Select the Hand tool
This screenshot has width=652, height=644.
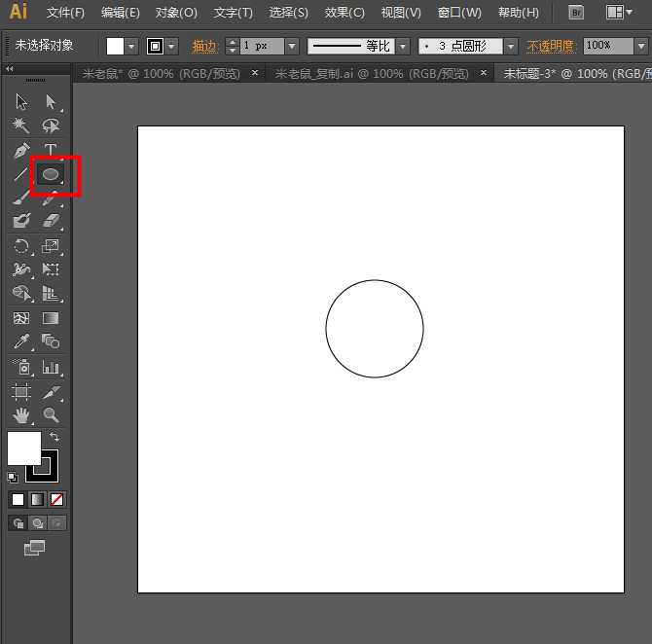coord(21,415)
